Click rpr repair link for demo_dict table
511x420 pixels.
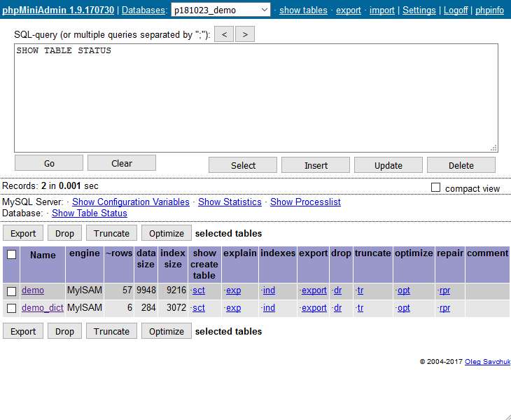click(x=444, y=307)
